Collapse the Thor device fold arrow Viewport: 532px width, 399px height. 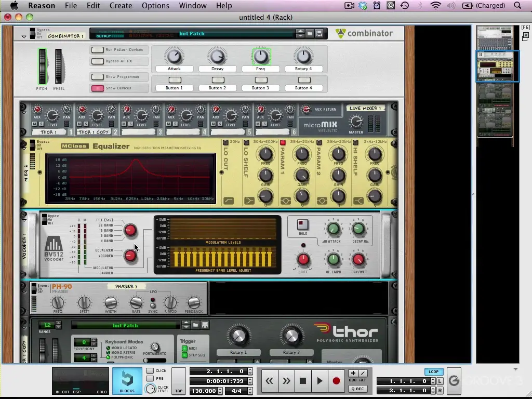point(24,328)
